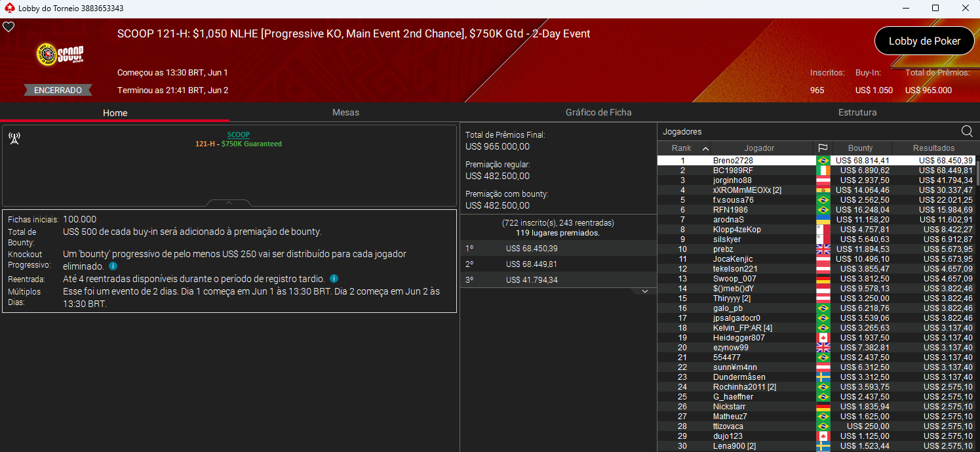Select player $()meb()dY
The height and width of the screenshot is (452, 980).
(x=734, y=289)
